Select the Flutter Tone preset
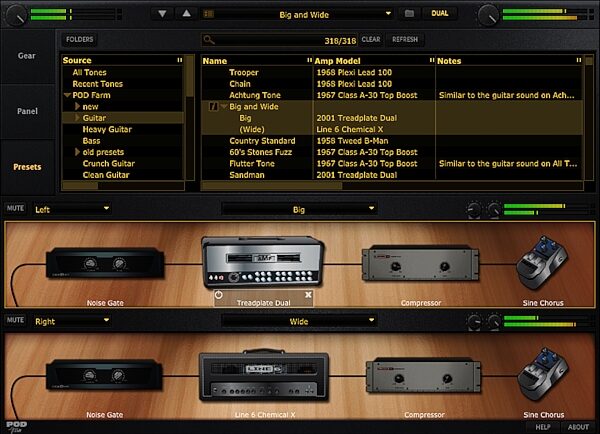This screenshot has height=434, width=600. [392, 163]
